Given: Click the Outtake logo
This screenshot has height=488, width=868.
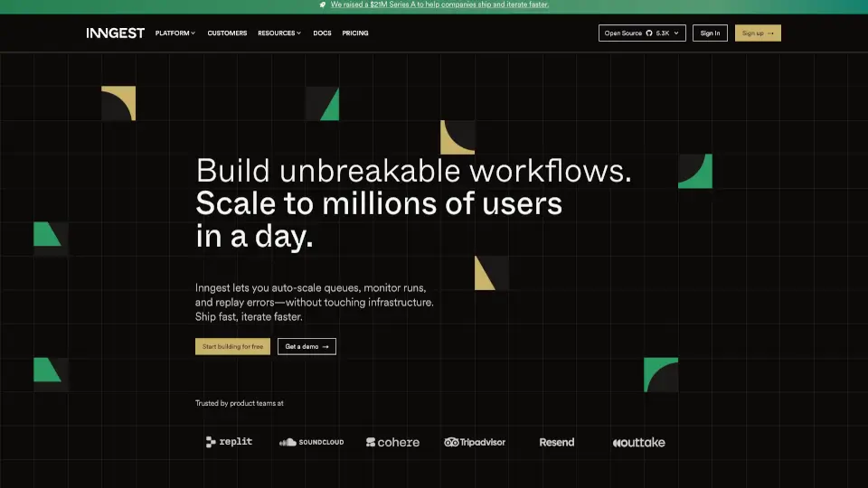Looking at the screenshot, I should click(x=638, y=442).
